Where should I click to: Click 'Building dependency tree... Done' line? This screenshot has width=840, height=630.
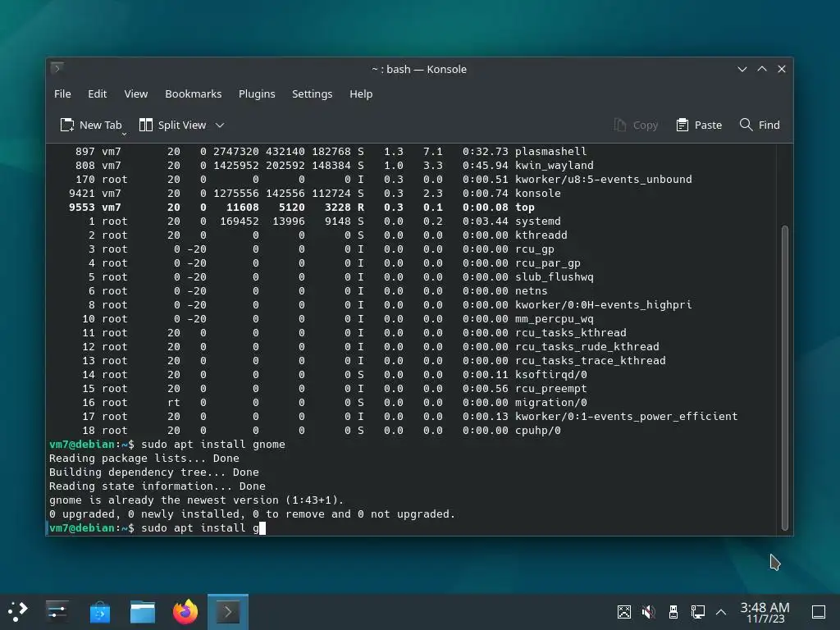(x=153, y=472)
